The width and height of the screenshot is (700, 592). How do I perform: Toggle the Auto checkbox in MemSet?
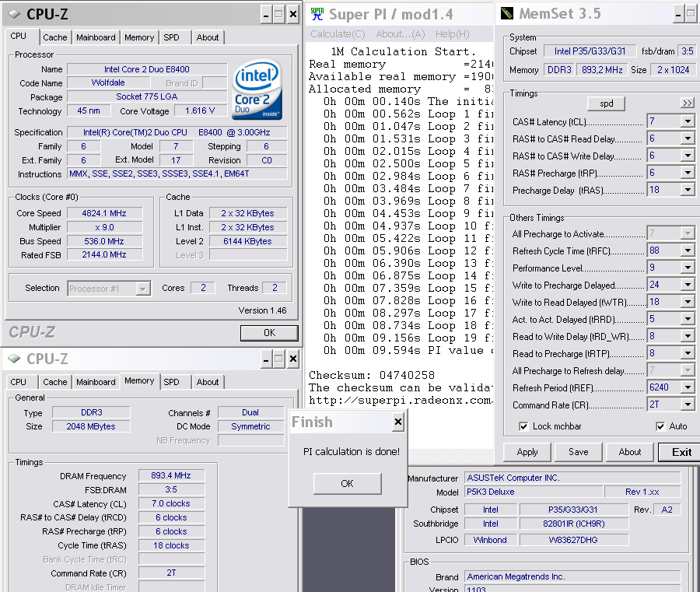[x=660, y=426]
